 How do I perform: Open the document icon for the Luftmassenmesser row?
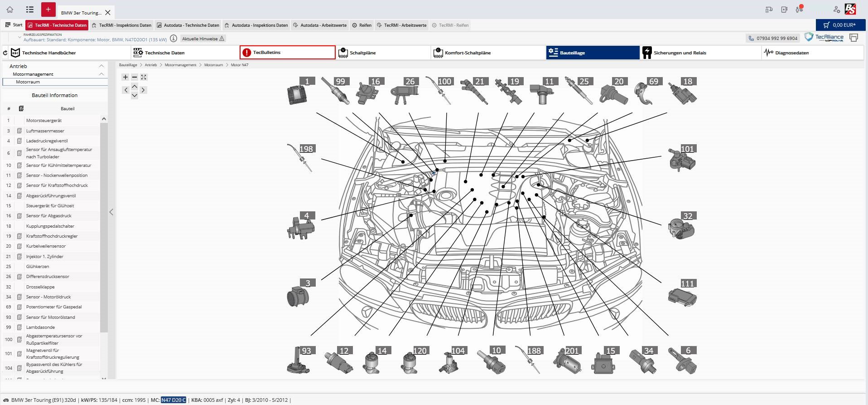click(19, 131)
